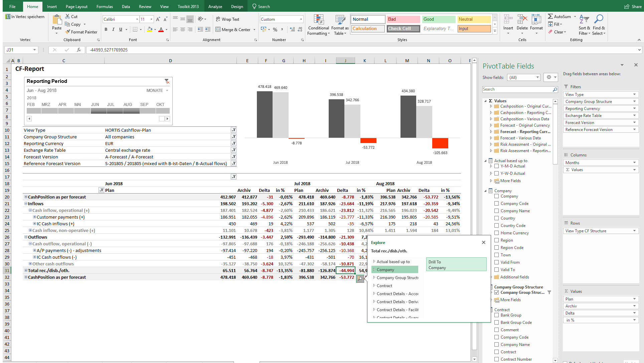Screen dimensions: 644x363
Task: Apply percent style format
Action: pos(275,29)
